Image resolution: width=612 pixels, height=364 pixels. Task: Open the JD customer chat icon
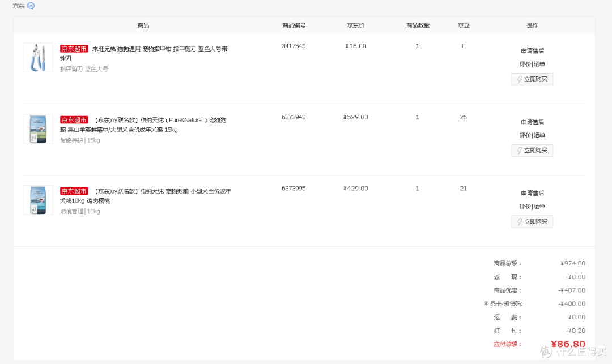(x=31, y=6)
